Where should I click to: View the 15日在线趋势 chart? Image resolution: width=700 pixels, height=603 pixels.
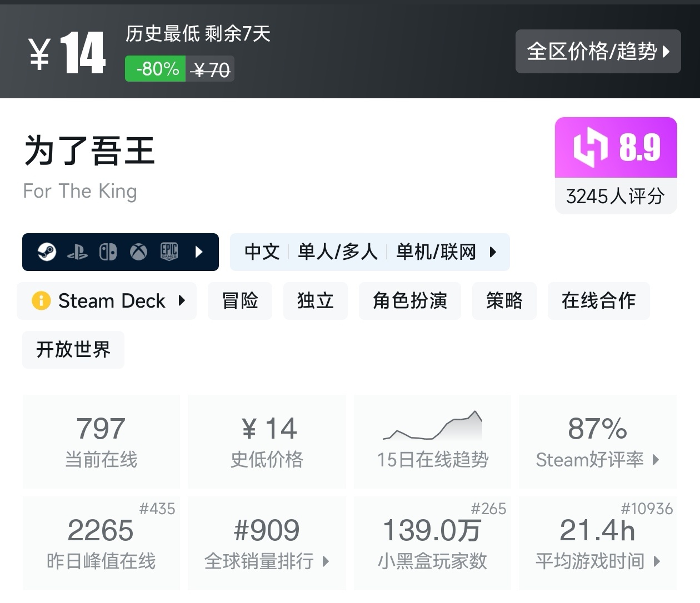pos(432,442)
